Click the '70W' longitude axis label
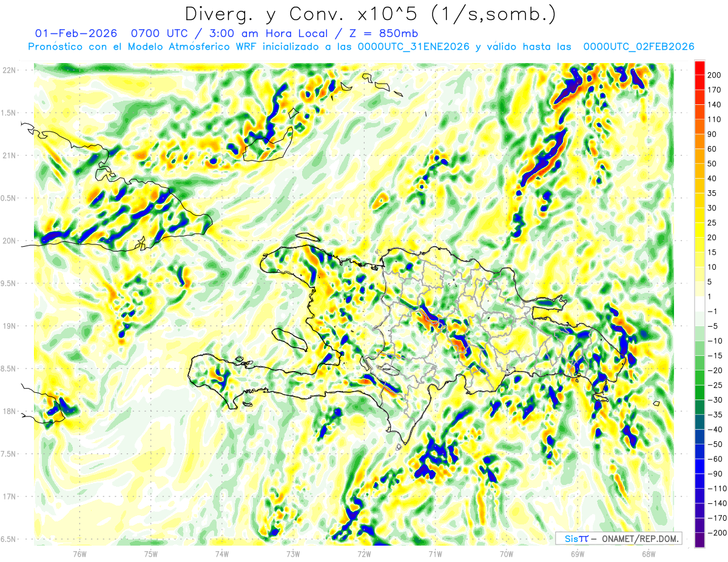Screen dimensions: 728x562 506,554
